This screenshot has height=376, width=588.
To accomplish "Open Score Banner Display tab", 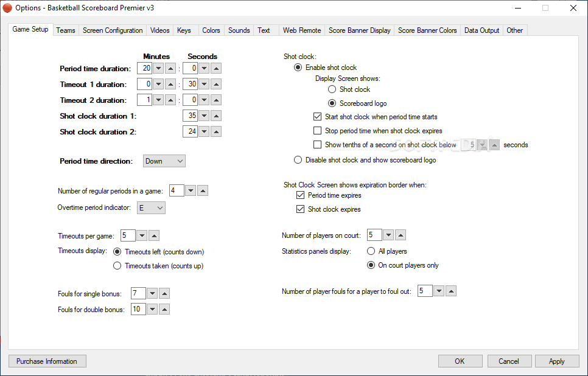I will tap(360, 30).
